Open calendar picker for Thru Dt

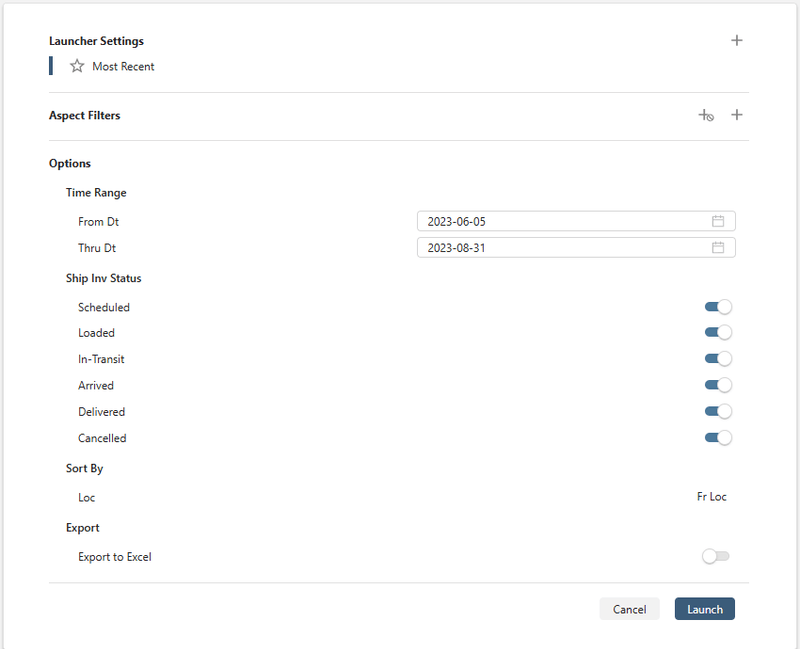point(718,247)
